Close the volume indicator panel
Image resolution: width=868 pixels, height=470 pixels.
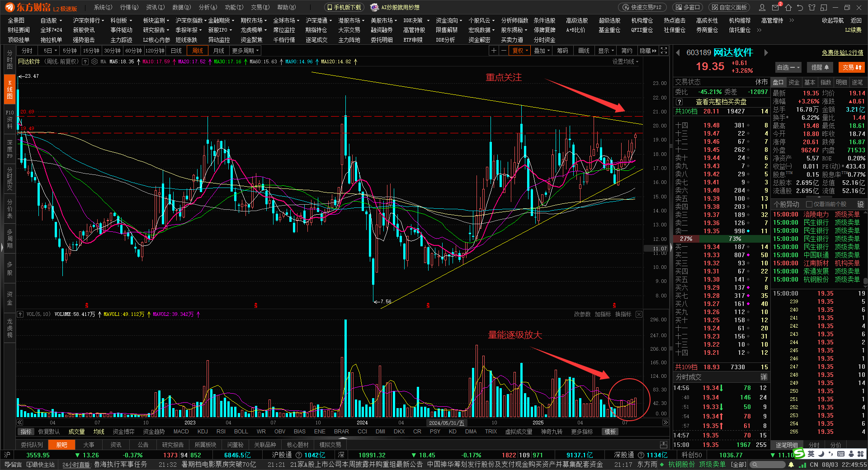(639, 314)
